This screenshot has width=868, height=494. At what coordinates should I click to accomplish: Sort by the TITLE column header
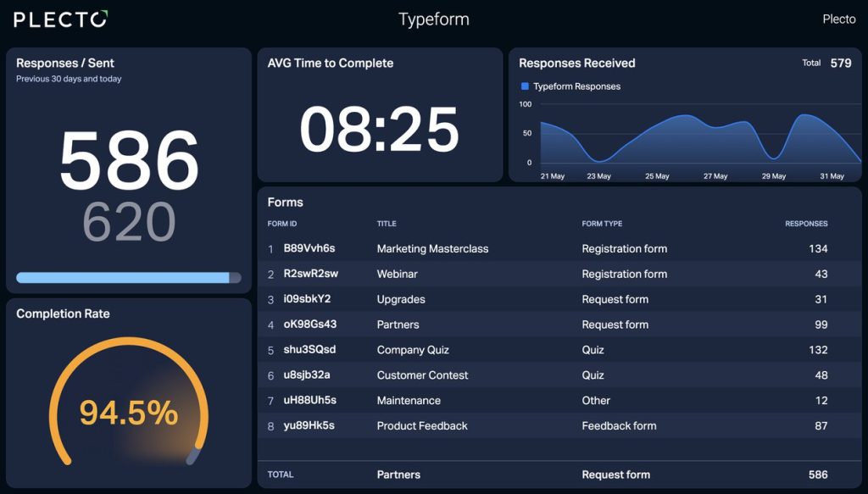(x=387, y=224)
